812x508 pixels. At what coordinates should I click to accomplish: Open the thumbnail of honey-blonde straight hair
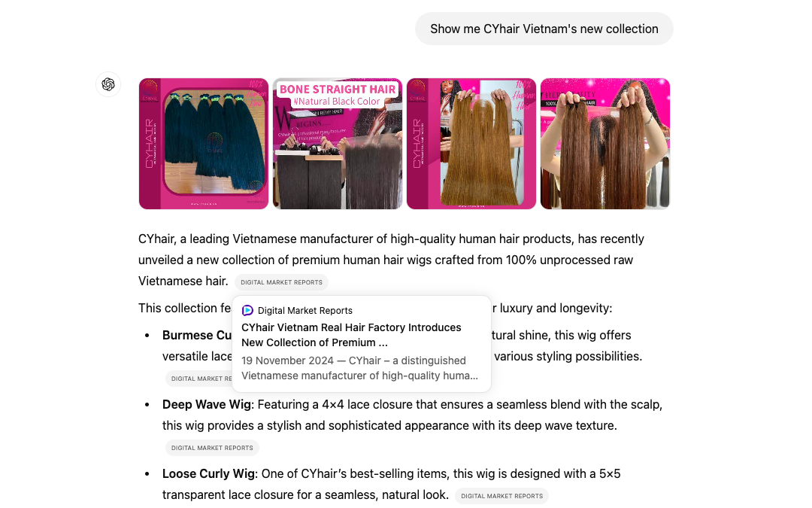[x=471, y=144]
